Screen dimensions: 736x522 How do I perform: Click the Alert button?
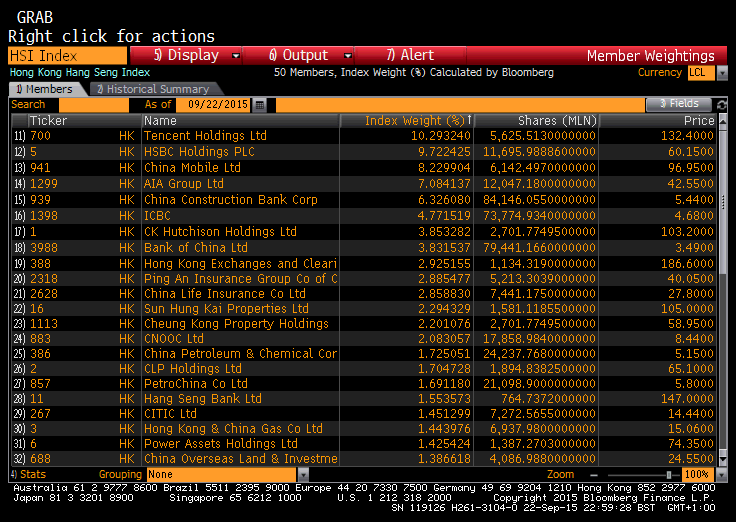point(410,56)
